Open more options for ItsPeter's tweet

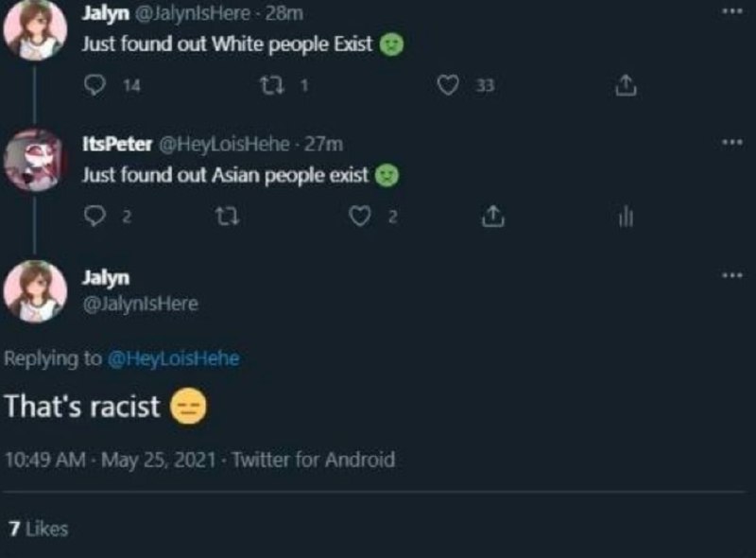tap(731, 142)
